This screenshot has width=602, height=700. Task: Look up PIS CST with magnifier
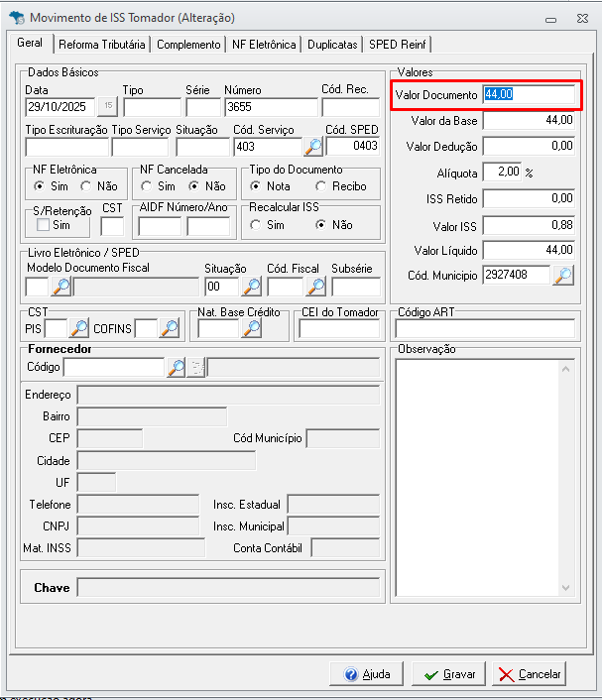pos(79,328)
